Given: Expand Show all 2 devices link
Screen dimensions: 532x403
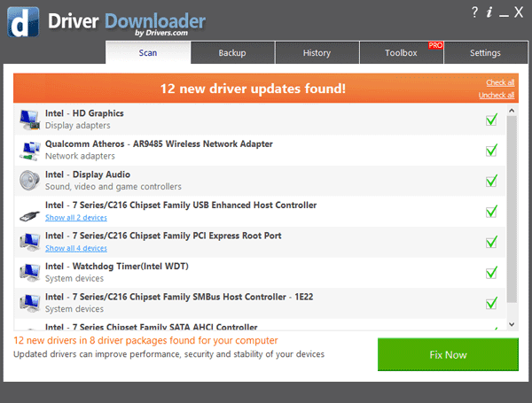Looking at the screenshot, I should tap(76, 218).
